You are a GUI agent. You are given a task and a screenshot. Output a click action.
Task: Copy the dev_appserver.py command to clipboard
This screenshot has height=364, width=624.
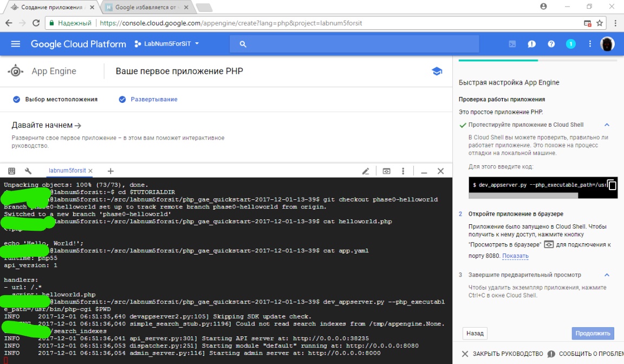[612, 185]
